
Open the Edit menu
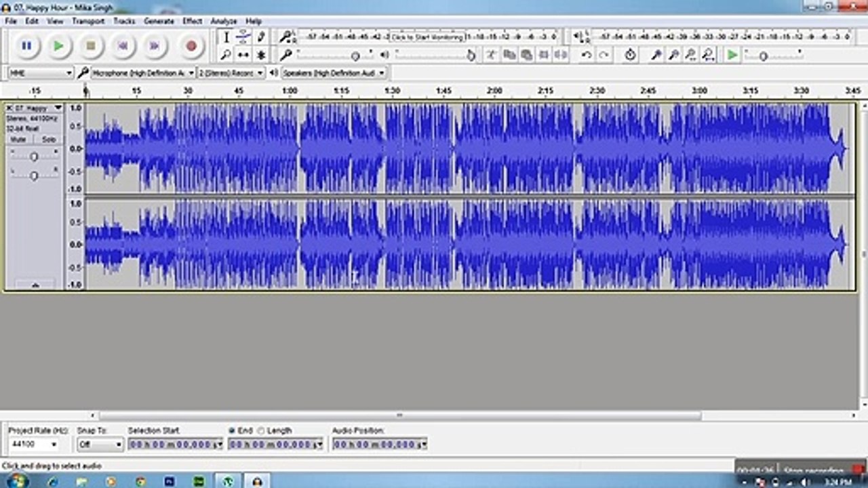[x=32, y=21]
